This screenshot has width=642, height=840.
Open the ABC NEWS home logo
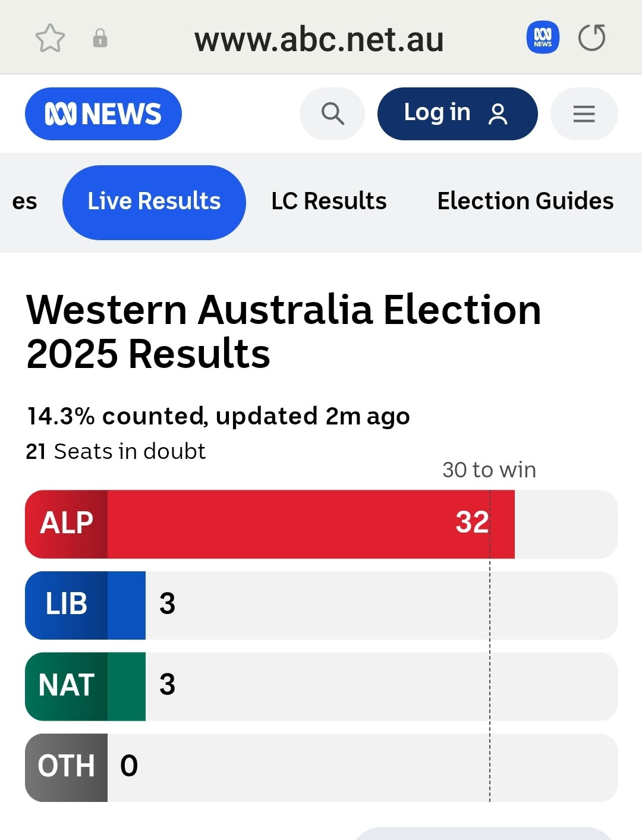(103, 114)
